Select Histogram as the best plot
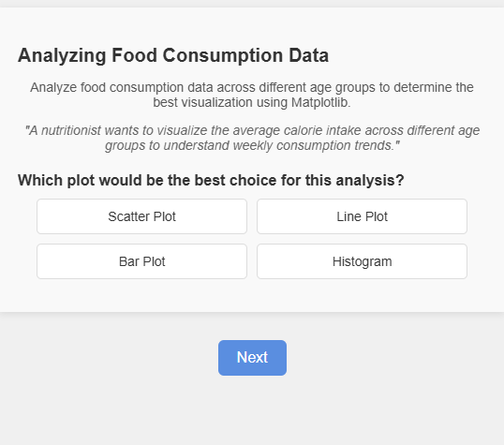This screenshot has width=504, height=445. [x=362, y=261]
